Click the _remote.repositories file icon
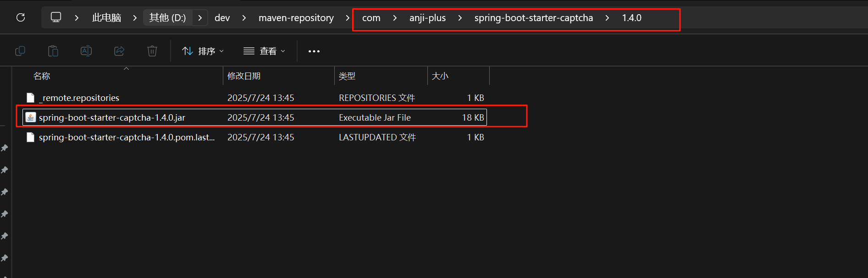868x278 pixels. tap(30, 98)
